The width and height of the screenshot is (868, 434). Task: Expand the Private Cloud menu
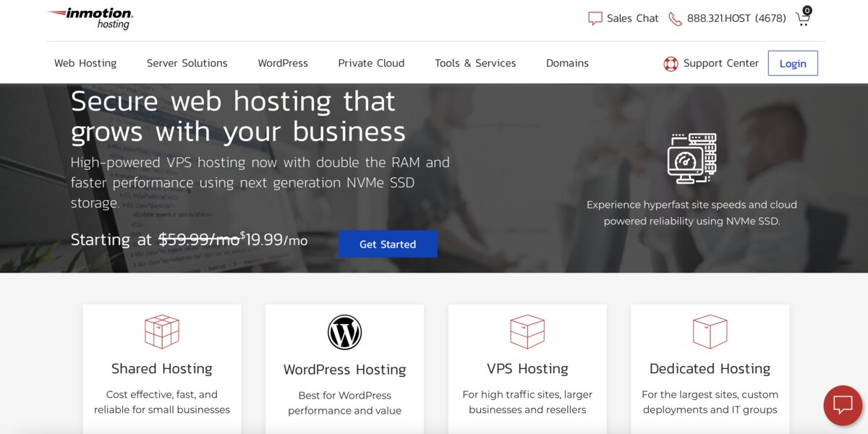coord(371,63)
